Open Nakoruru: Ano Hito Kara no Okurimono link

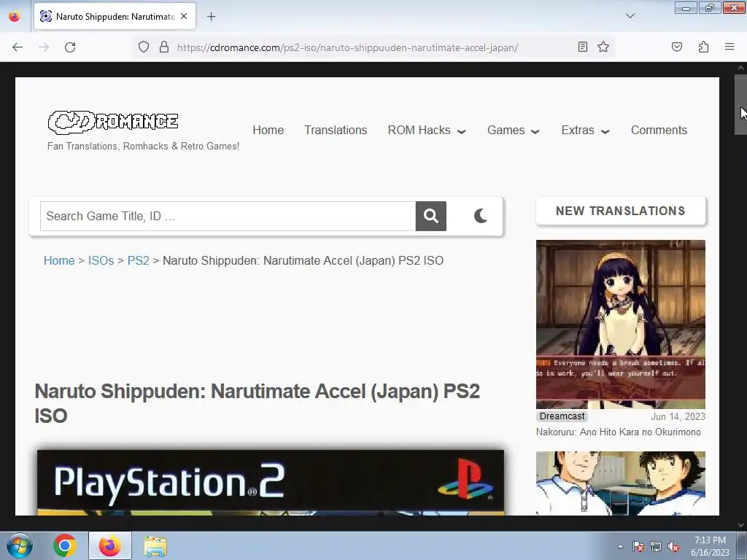tap(618, 432)
